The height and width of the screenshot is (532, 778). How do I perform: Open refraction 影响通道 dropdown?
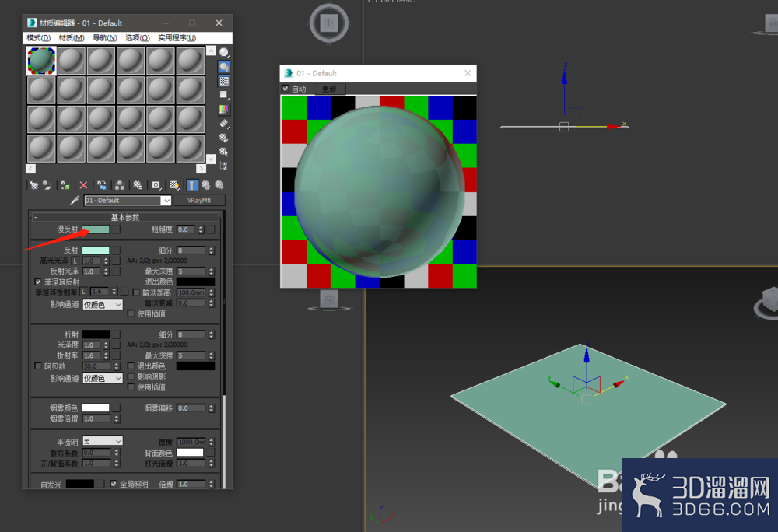tap(102, 378)
